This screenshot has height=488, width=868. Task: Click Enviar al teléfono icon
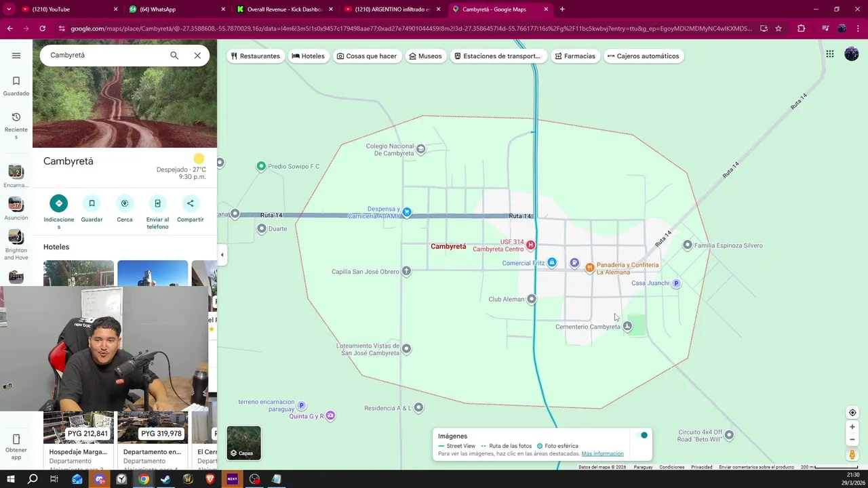click(157, 203)
